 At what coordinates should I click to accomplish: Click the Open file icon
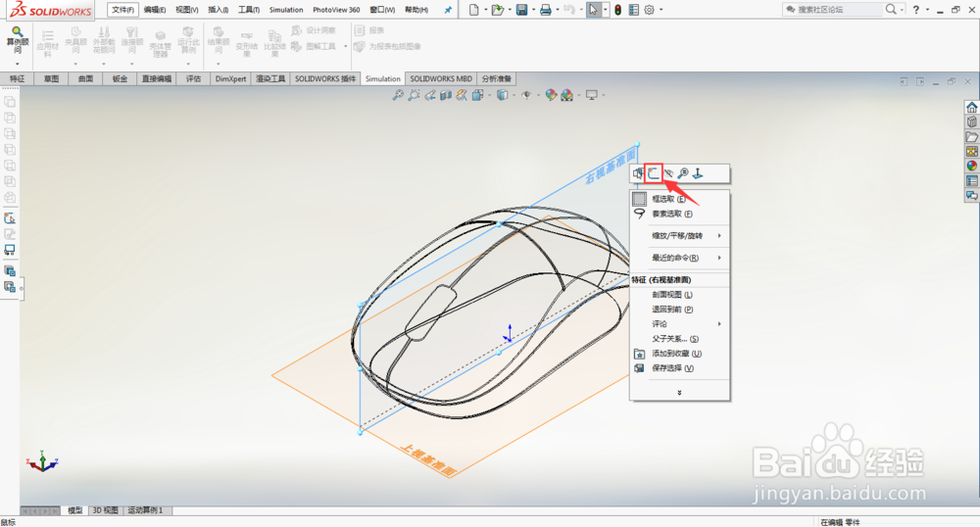click(x=498, y=10)
